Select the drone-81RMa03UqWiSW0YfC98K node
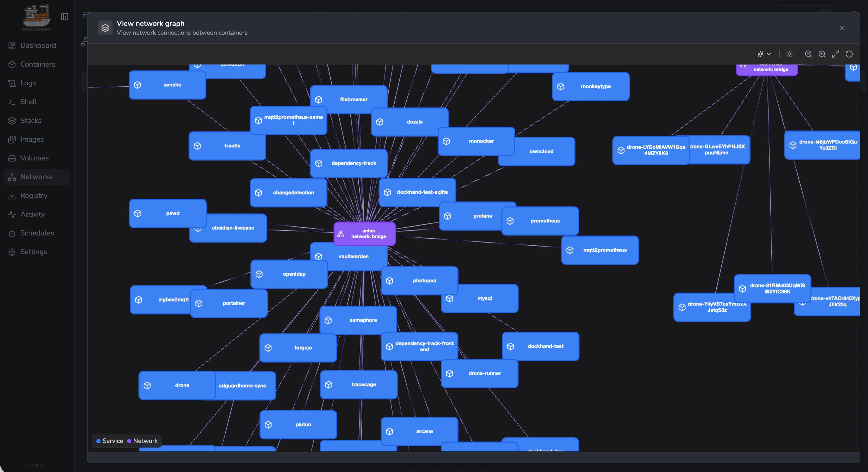 coord(772,289)
